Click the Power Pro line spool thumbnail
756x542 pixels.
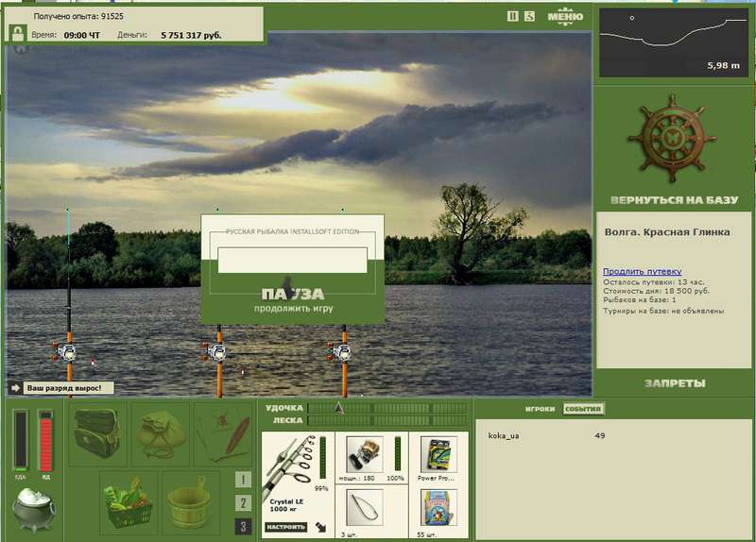click(438, 454)
